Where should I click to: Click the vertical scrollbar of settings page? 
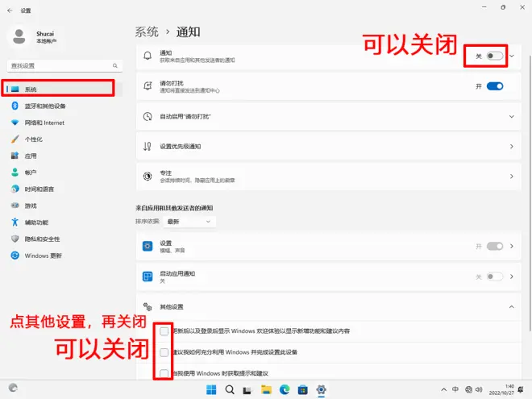click(530, 193)
